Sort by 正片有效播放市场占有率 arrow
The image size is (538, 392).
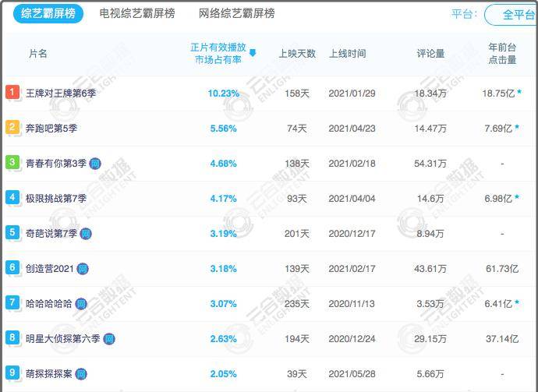click(253, 53)
